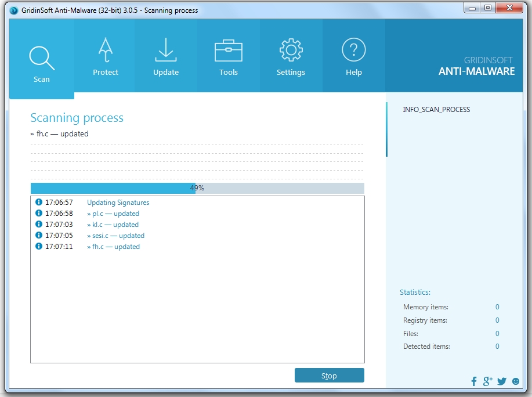Click info icon beside 17:07:11 log entry
Viewport: 532px width, 397px height.
[x=39, y=246]
